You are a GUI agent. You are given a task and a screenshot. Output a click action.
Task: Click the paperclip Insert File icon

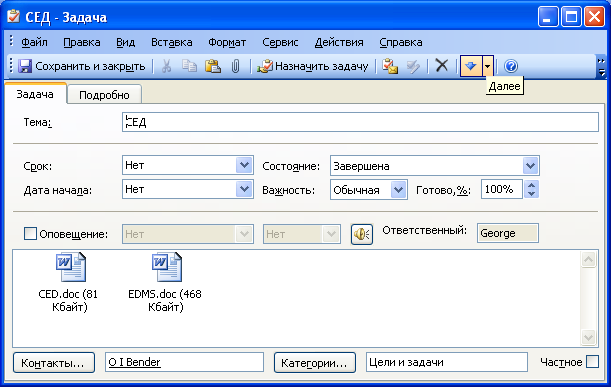pos(235,66)
